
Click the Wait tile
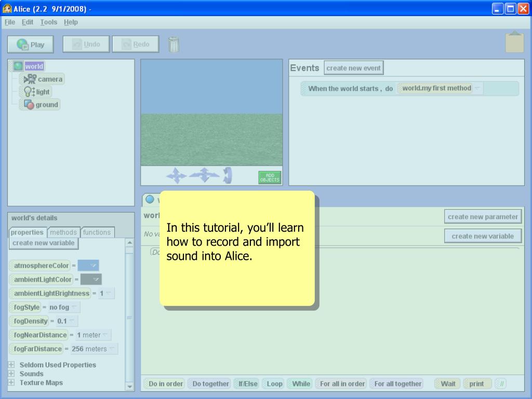[448, 384]
